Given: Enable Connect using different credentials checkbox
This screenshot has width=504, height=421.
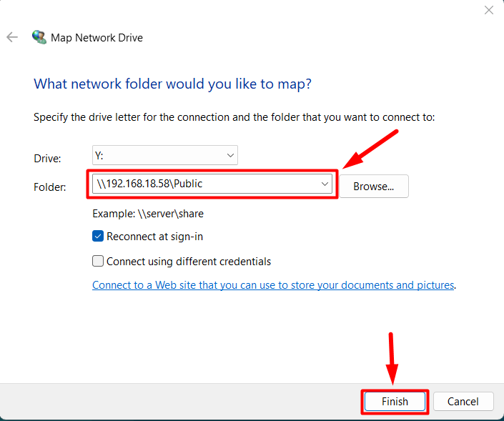Looking at the screenshot, I should 98,261.
